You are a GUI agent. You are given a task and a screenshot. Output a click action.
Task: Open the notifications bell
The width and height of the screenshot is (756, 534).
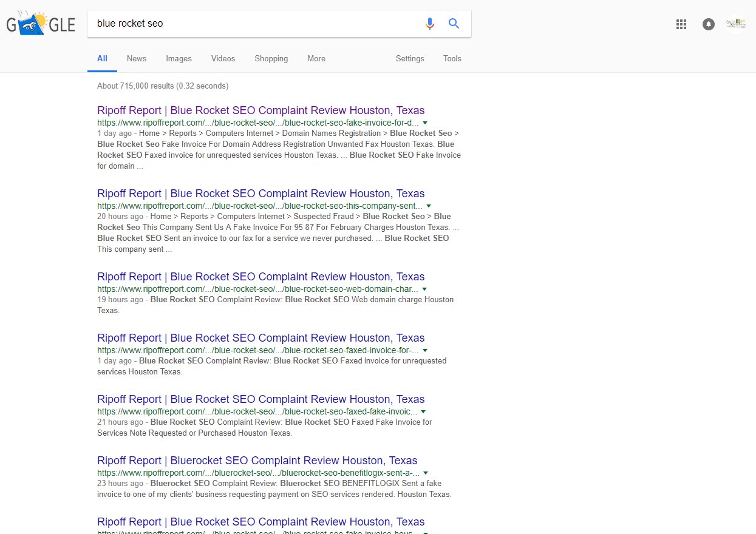709,24
